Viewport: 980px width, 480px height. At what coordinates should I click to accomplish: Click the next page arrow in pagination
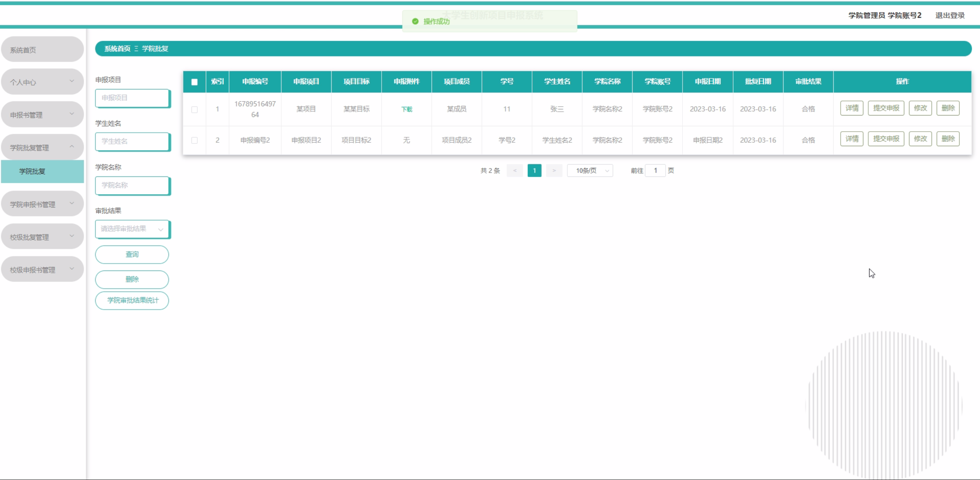tap(554, 170)
